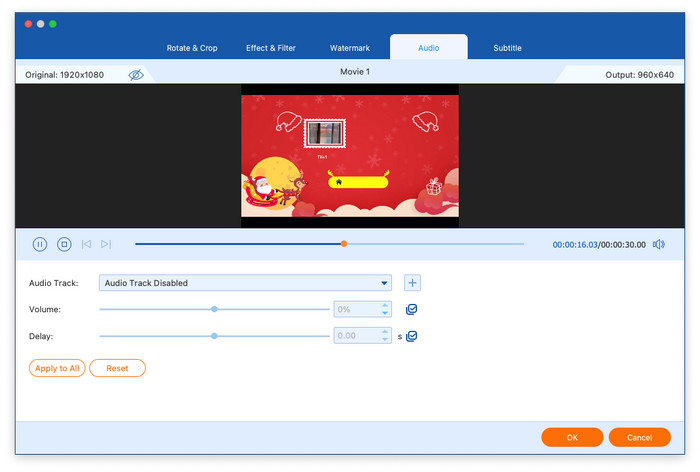The height and width of the screenshot is (472, 700).
Task: Select the Subtitle tab
Action: pyautogui.click(x=507, y=48)
